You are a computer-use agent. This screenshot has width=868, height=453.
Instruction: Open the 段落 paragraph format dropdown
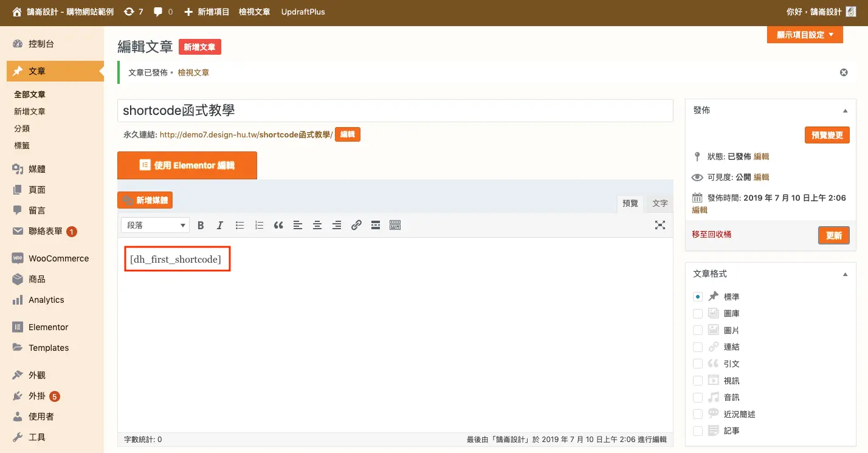(x=156, y=225)
